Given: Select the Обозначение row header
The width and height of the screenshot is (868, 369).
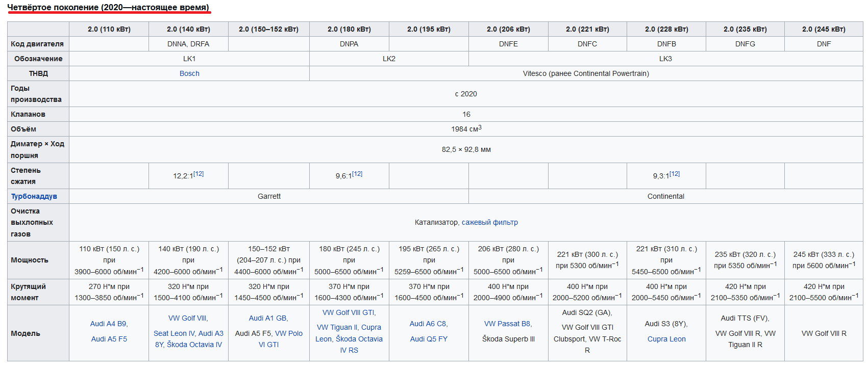Looking at the screenshot, I should [38, 59].
